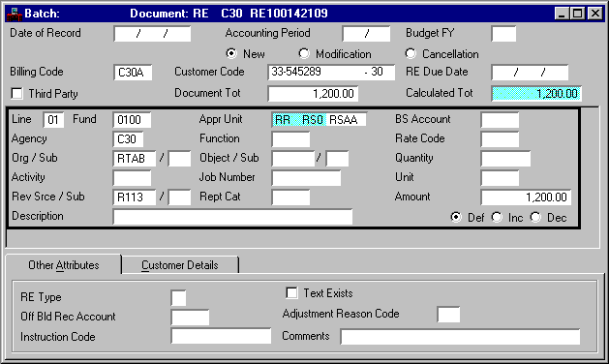
Task: Click the Unit field
Action: (500, 178)
